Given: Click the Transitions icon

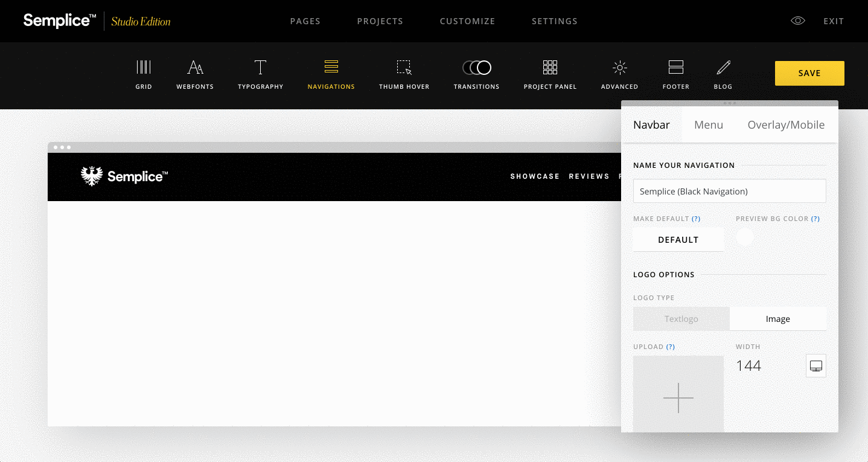Looking at the screenshot, I should [476, 68].
